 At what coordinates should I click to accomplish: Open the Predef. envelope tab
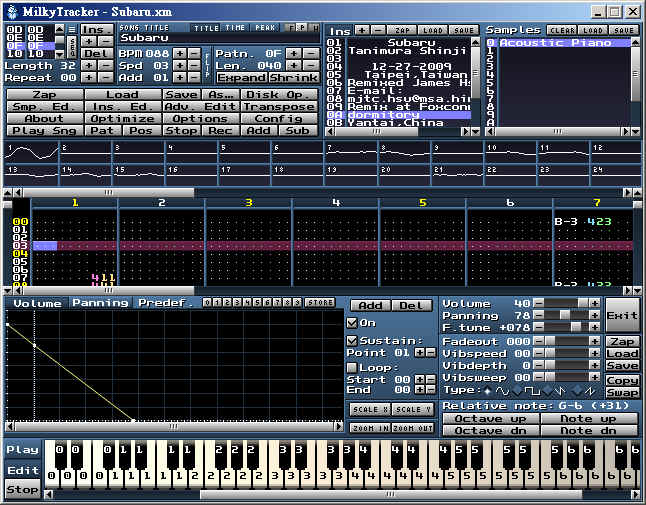[x=165, y=303]
